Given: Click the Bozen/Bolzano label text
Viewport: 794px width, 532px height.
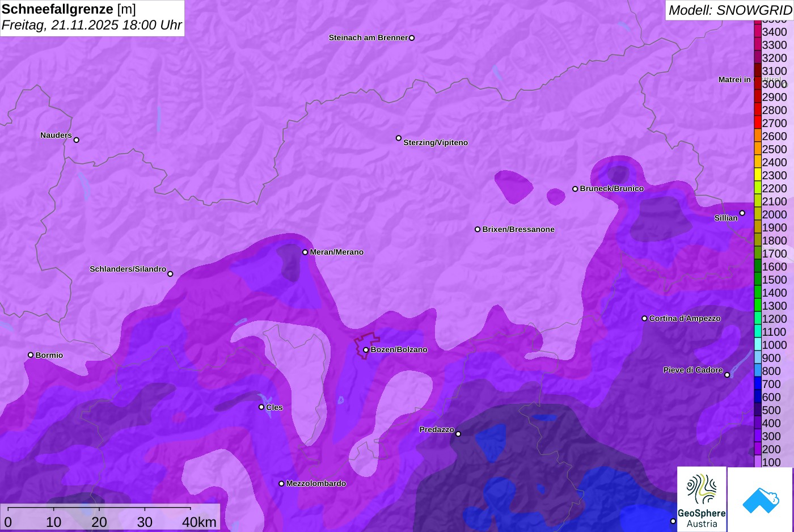Looking at the screenshot, I should click(x=399, y=350).
